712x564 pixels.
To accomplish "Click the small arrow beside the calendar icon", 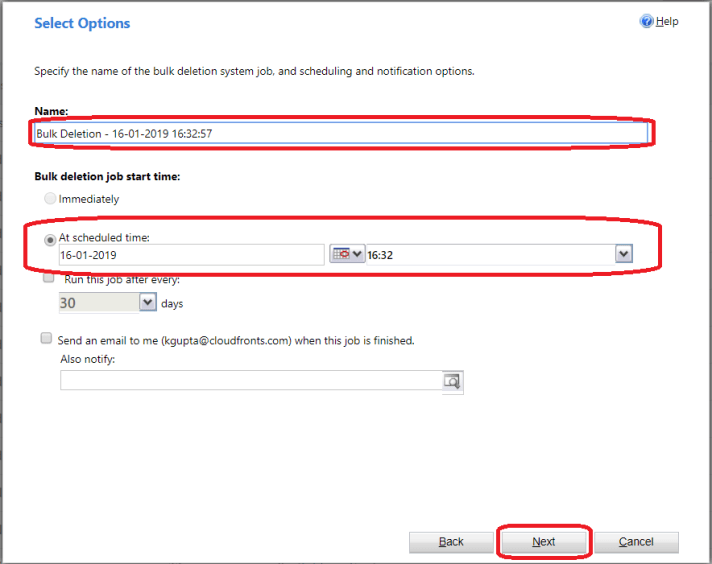I will click(357, 255).
